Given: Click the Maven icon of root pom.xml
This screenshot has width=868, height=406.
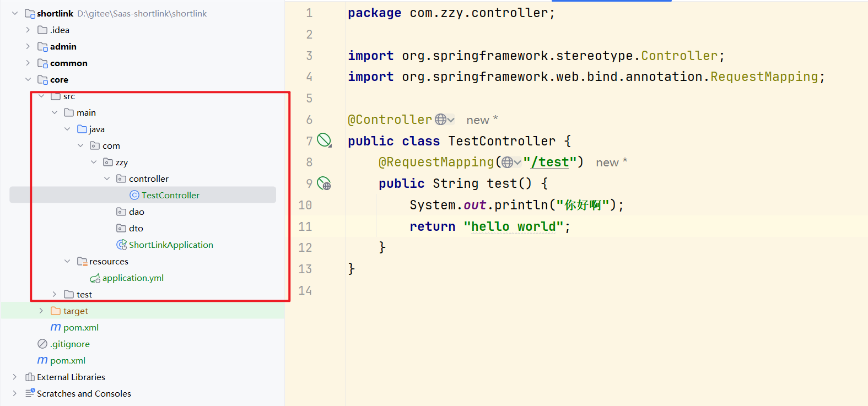Looking at the screenshot, I should click(x=42, y=360).
